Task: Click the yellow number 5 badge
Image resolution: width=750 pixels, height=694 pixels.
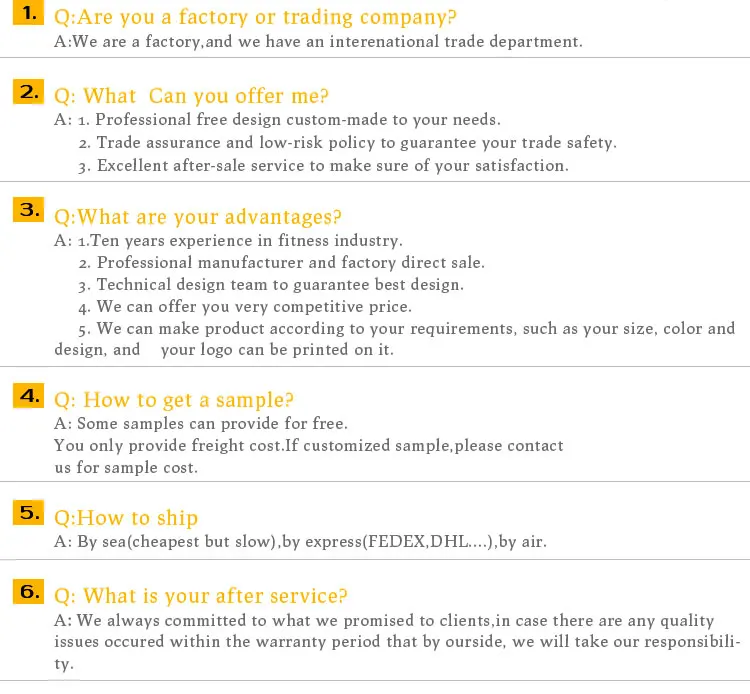Action: [x=29, y=514]
